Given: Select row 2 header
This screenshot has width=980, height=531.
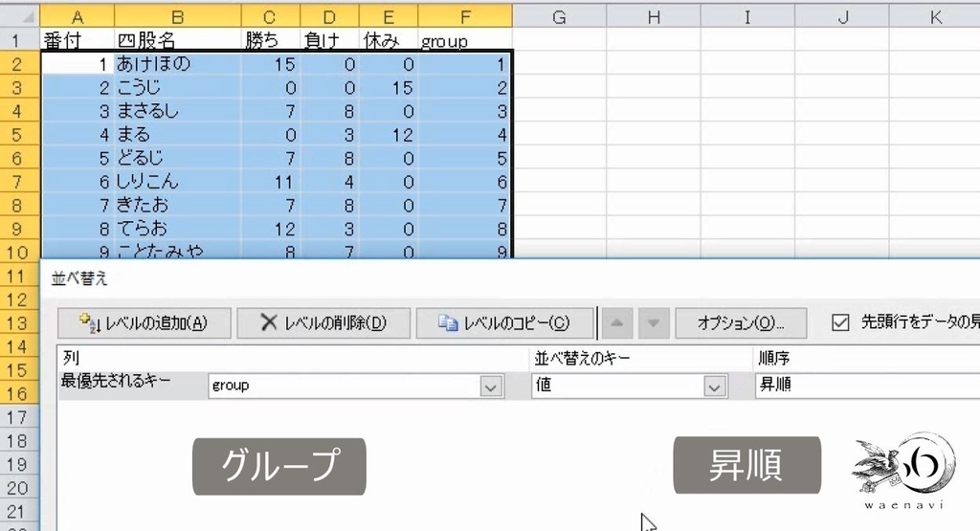Looking at the screenshot, I should point(19,64).
